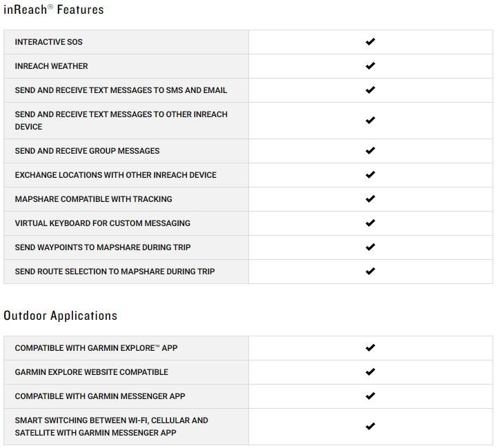Click the text messages to SMS and Email row label
The image size is (496, 448).
tap(121, 90)
